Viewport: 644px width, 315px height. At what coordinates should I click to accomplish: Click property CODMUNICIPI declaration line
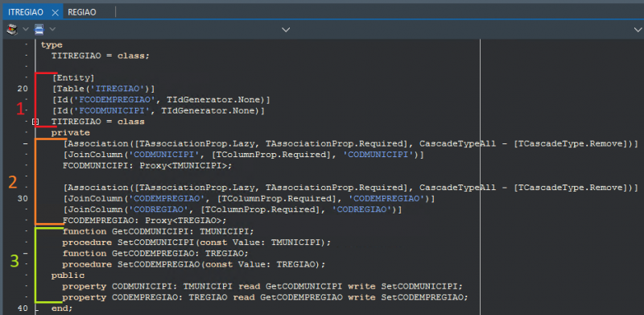[x=262, y=286]
